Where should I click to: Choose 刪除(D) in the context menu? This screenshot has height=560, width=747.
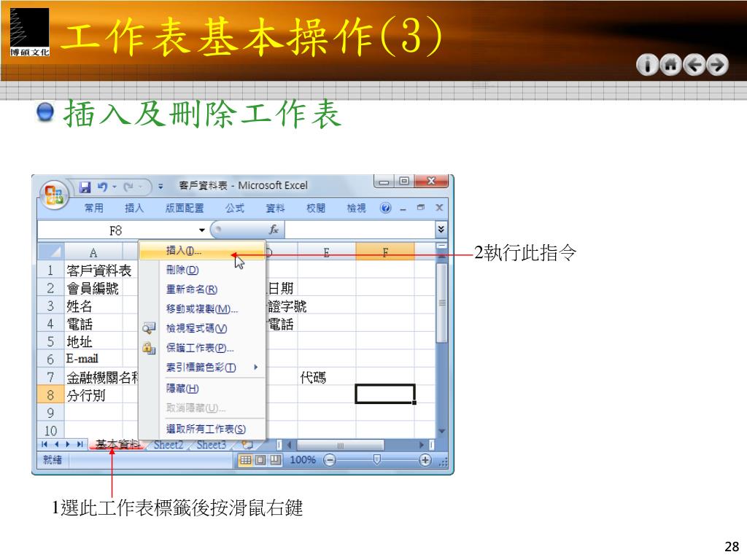(202, 270)
